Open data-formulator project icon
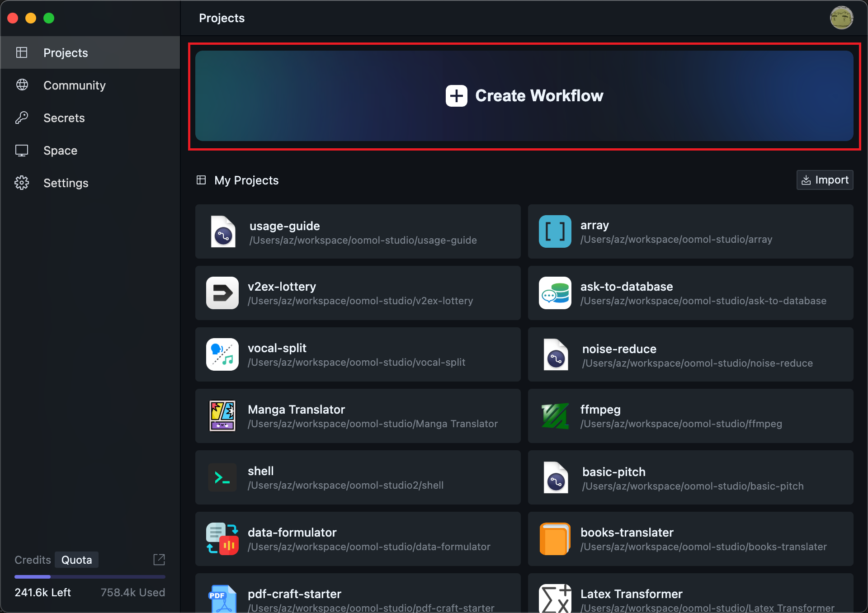This screenshot has height=613, width=868. point(222,539)
